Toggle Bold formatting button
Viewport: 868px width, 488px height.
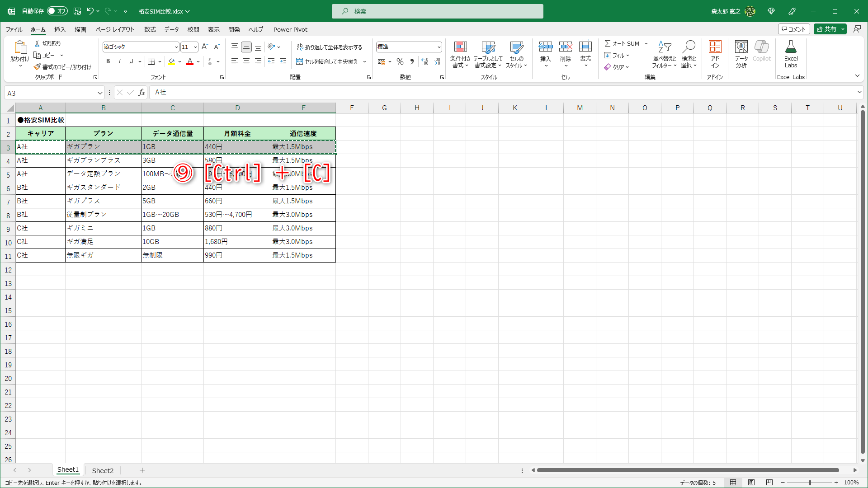108,61
